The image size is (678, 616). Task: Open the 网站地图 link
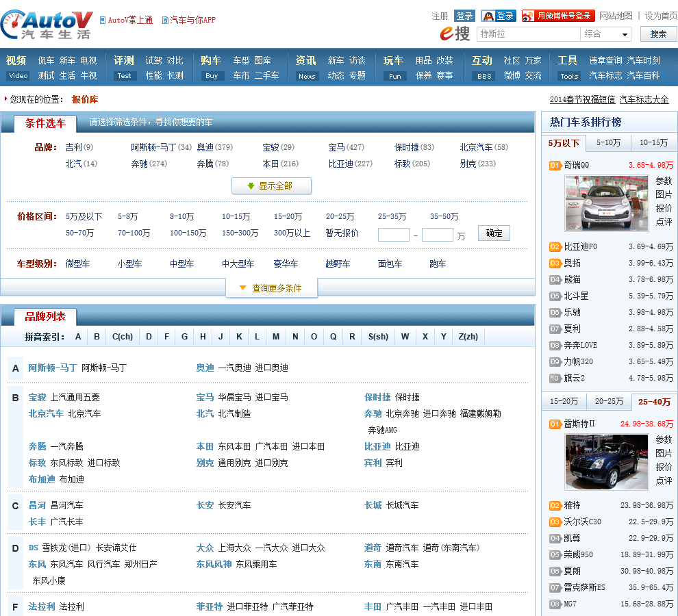[616, 16]
